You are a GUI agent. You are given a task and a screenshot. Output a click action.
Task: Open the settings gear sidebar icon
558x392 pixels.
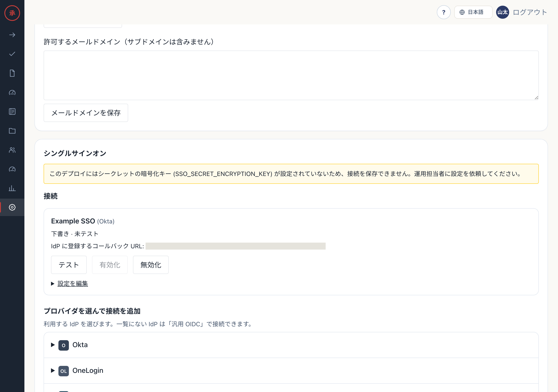(12, 207)
